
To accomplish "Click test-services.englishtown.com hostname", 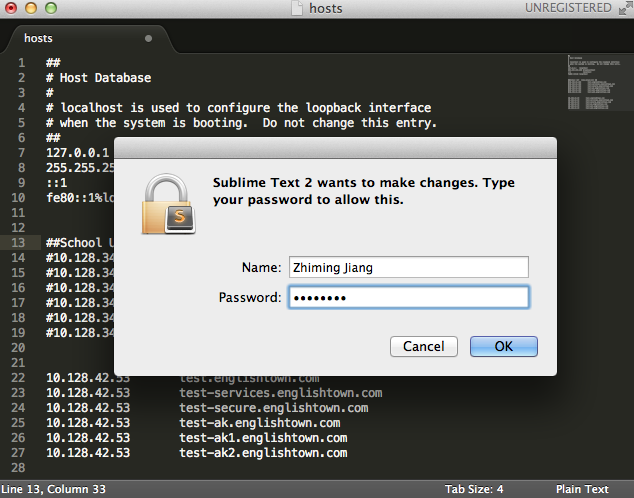I will coord(281,393).
